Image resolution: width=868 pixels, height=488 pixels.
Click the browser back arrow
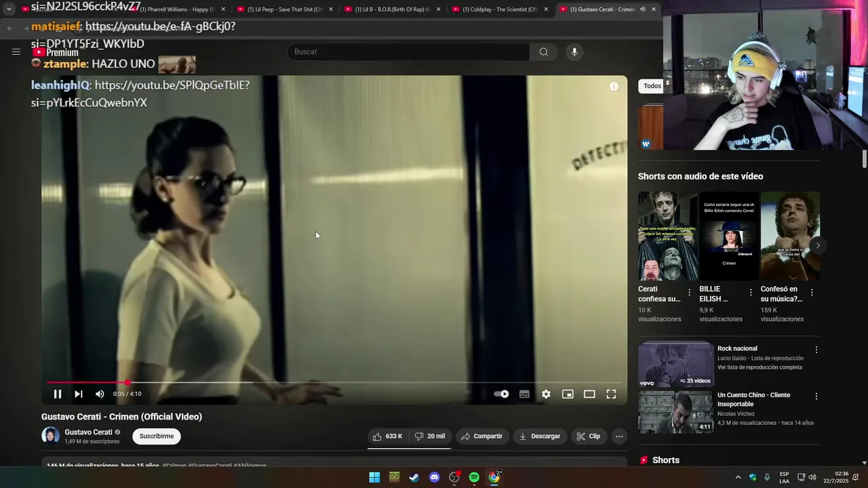tap(9, 28)
